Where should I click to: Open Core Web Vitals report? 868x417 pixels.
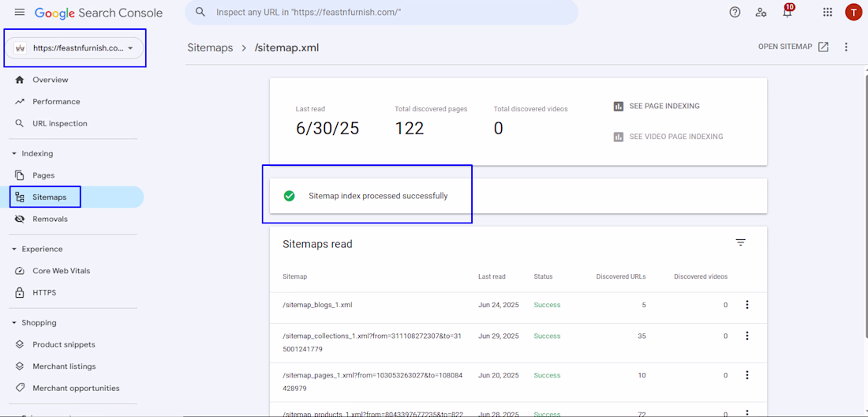61,271
